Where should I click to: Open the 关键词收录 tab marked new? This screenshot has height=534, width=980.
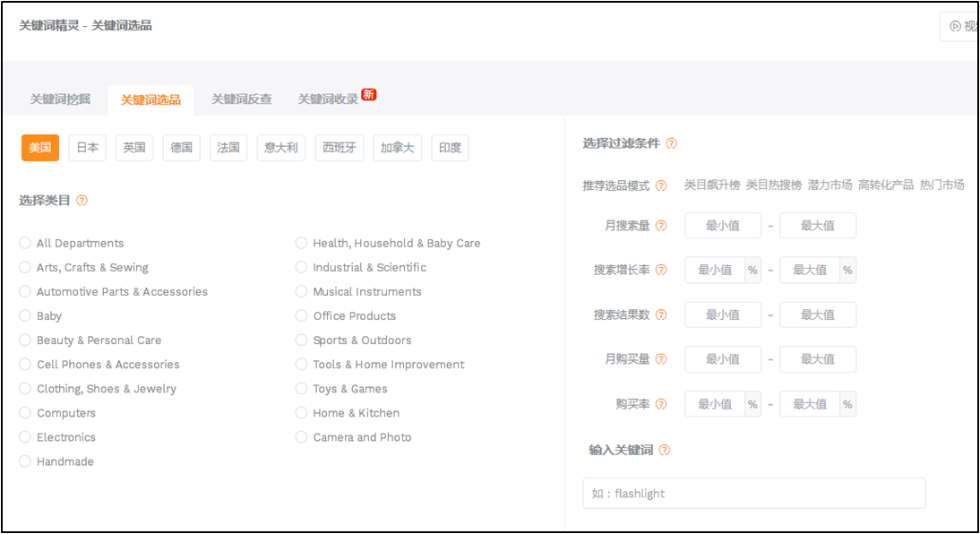coord(328,99)
